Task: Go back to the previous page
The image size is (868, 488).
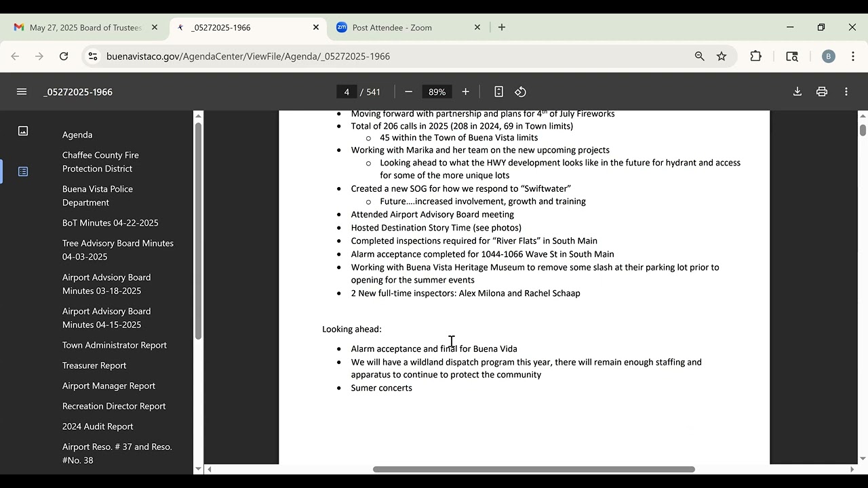Action: 15,56
